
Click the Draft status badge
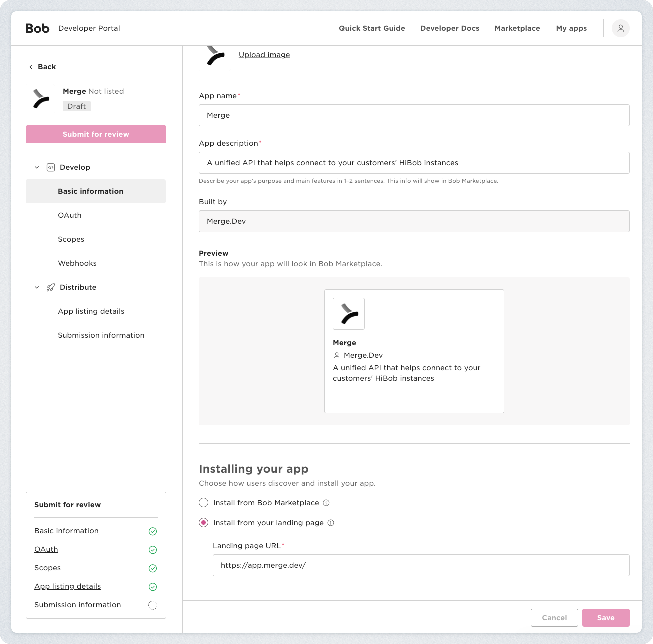pos(77,106)
